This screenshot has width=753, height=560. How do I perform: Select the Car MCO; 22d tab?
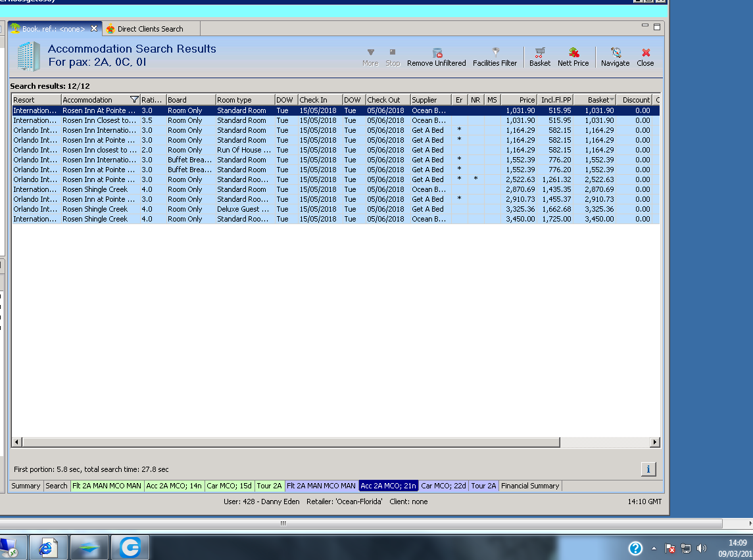click(443, 486)
